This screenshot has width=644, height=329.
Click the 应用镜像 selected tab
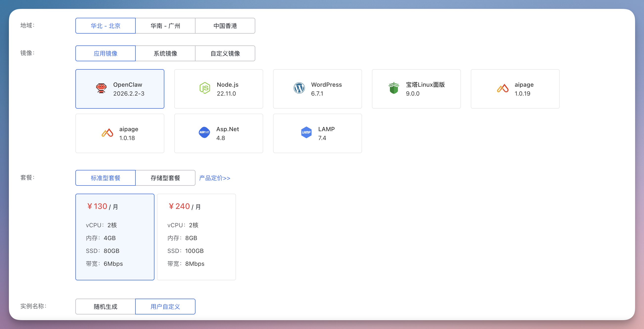[x=105, y=53]
